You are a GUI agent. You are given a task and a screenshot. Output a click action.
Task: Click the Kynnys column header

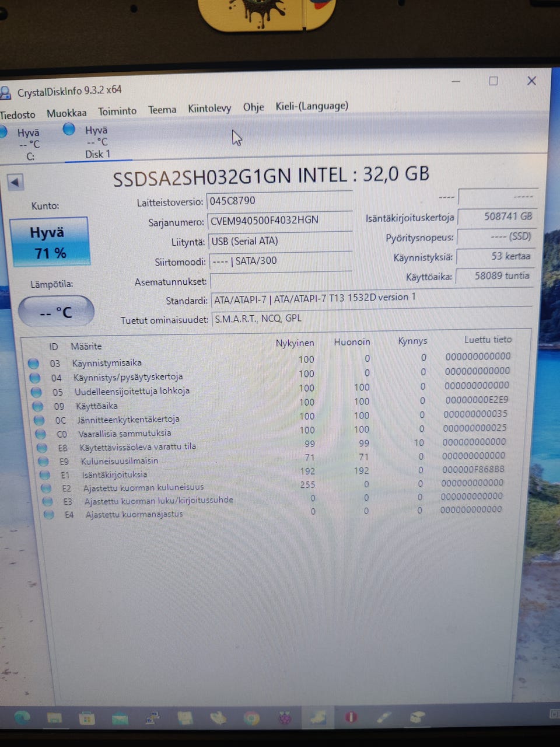tap(412, 341)
